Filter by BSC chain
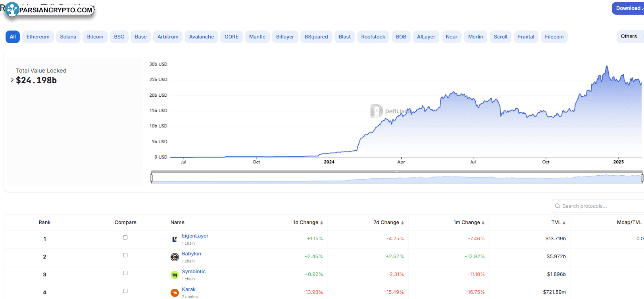644x299 pixels. (x=119, y=37)
